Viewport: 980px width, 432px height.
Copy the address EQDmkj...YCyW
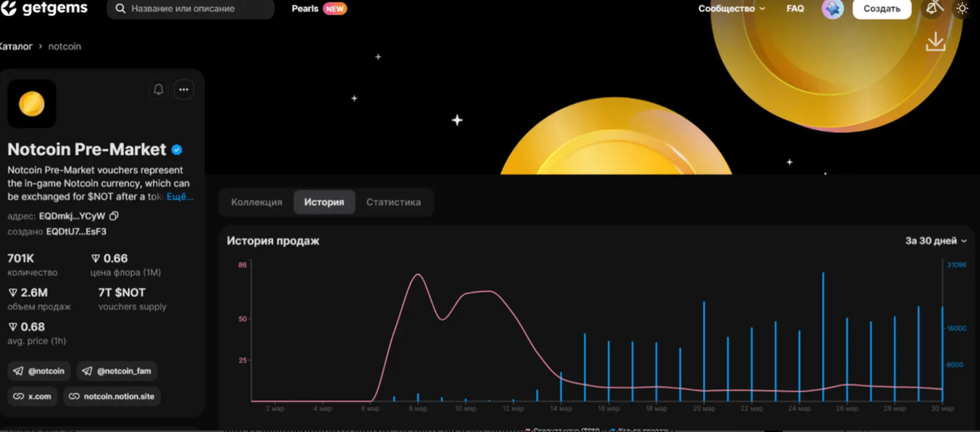click(114, 216)
